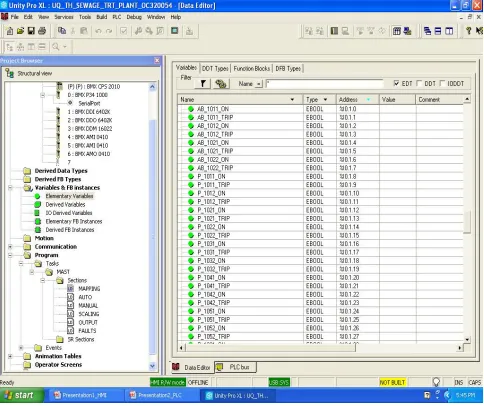The image size is (484, 406).
Task: Click the Structural view icon in browser
Action: click(10, 74)
